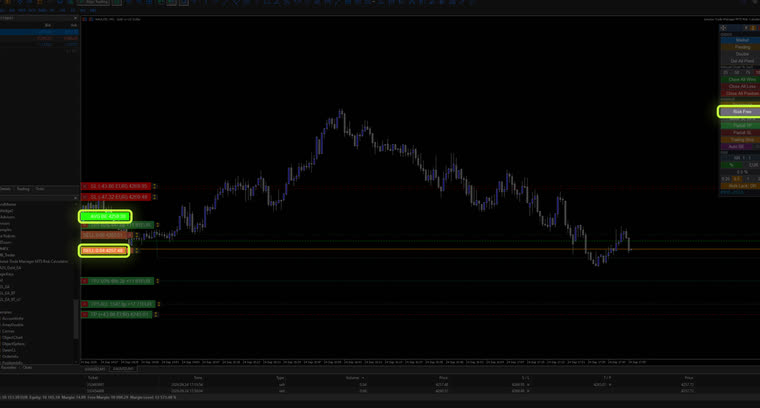Select the EUR risk mode

(753, 165)
